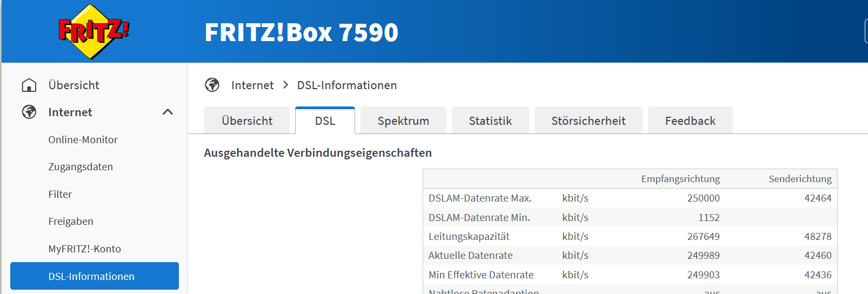This screenshot has width=868, height=294.
Task: Click the Empfangsrichtung column header
Action: pos(680,179)
